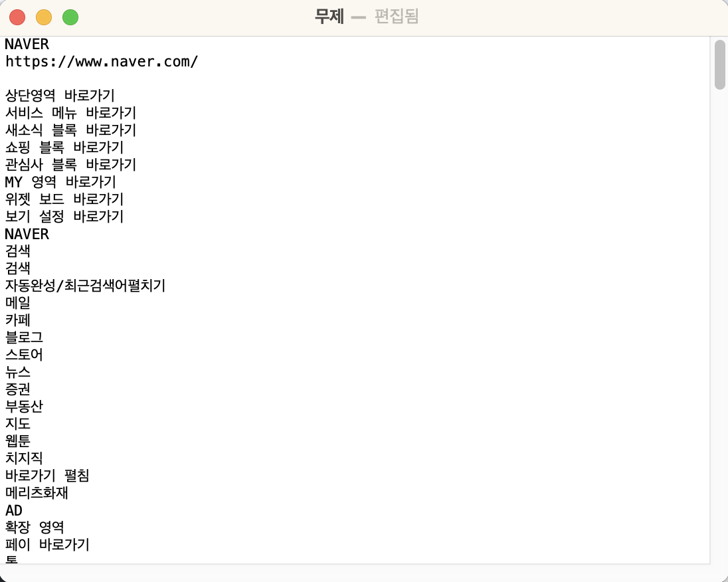Screen dimensions: 728x582
Task: Click the yellow minimize window button
Action: pos(44,18)
